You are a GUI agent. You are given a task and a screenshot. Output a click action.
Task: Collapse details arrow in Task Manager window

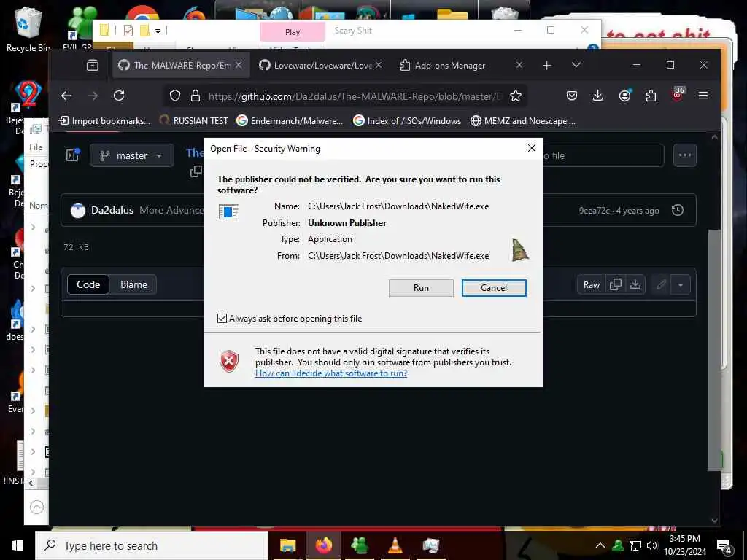tap(36, 507)
